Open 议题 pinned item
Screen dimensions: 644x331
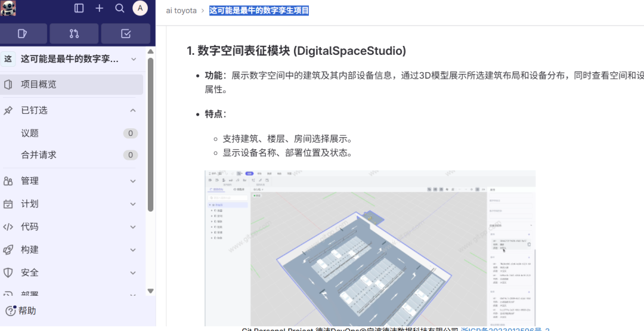(72, 133)
